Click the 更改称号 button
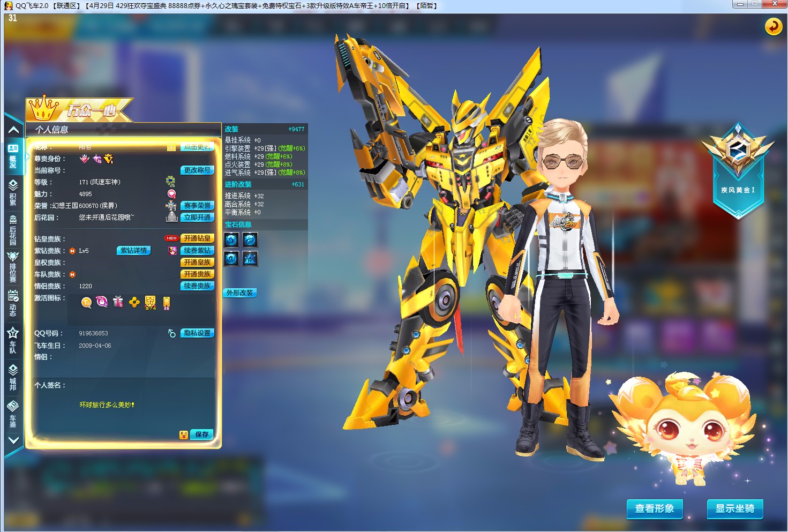 coord(197,170)
